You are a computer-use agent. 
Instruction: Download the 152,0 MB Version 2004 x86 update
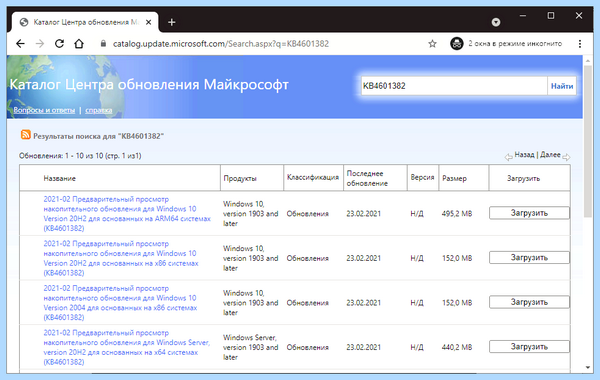click(x=529, y=302)
